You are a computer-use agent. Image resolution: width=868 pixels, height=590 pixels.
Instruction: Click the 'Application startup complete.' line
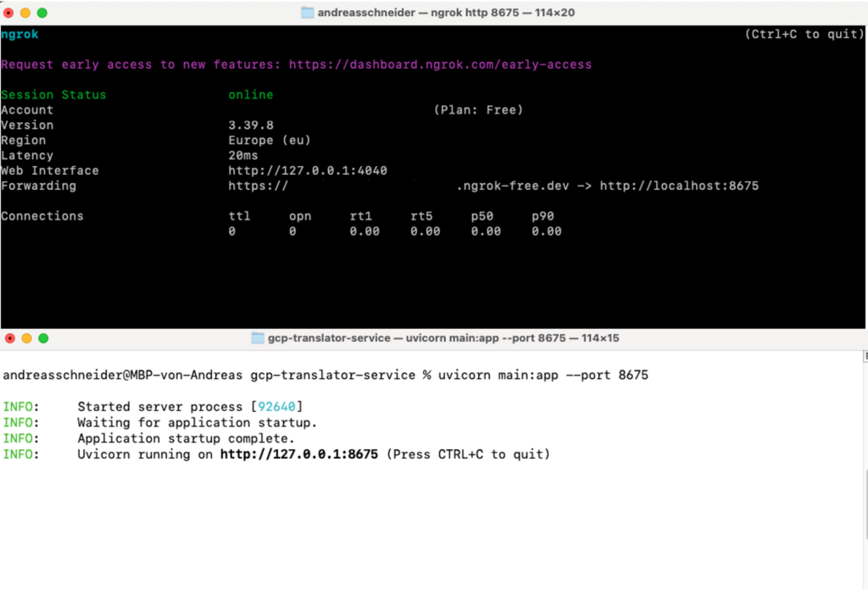(x=186, y=438)
